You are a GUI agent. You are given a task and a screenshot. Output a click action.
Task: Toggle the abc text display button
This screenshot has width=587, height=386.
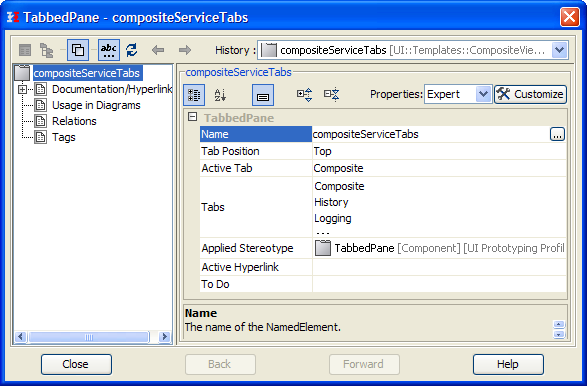[x=109, y=50]
